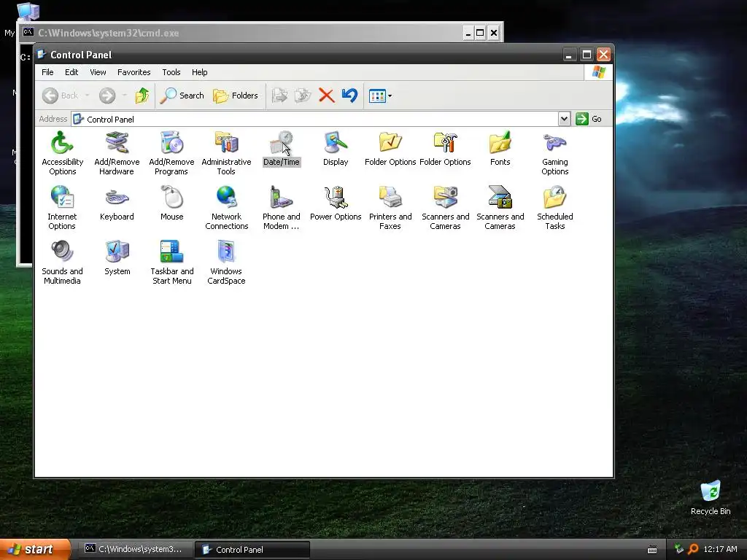Minimize the Control Panel window

pyautogui.click(x=569, y=55)
